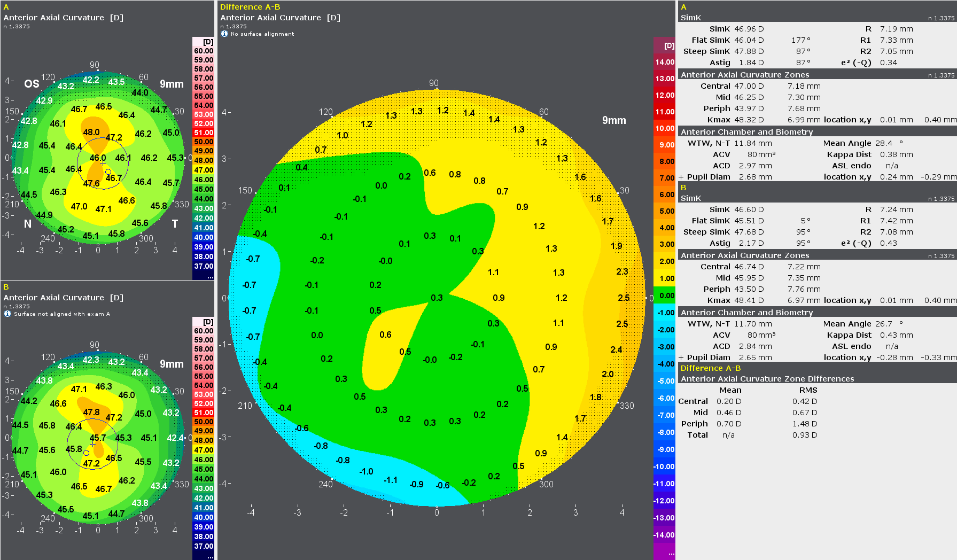
Task: Click the -7.00 swatch in the difference color scale
Action: click(665, 415)
